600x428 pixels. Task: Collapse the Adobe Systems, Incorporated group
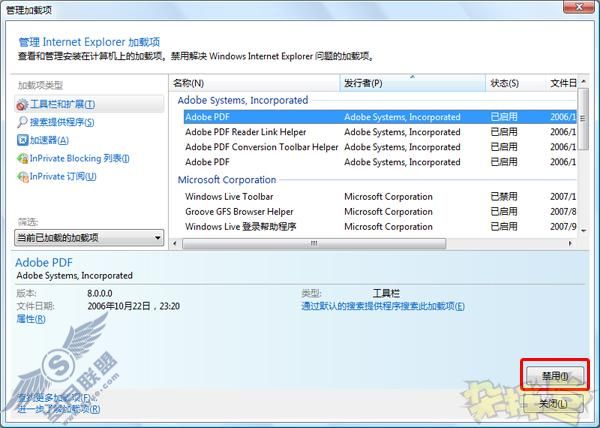pos(243,100)
